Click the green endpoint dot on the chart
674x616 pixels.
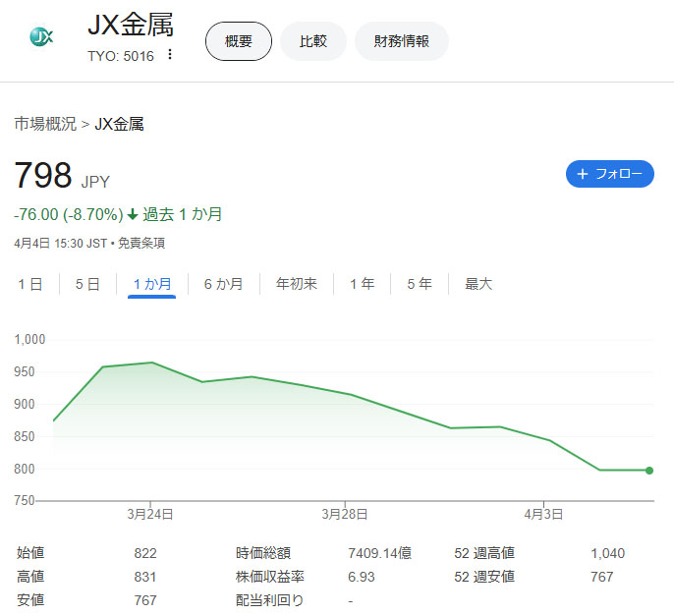point(649,470)
